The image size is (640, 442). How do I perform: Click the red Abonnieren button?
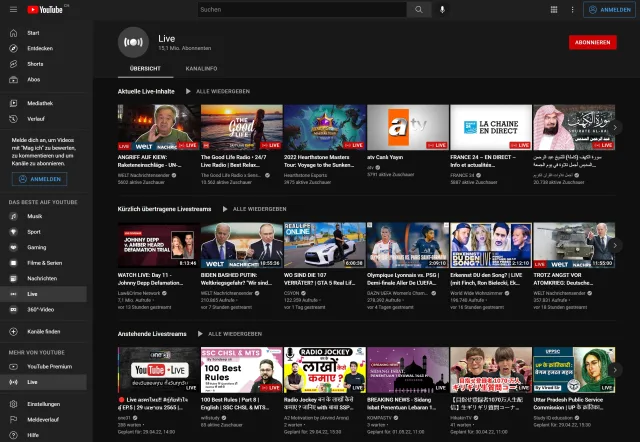592,42
